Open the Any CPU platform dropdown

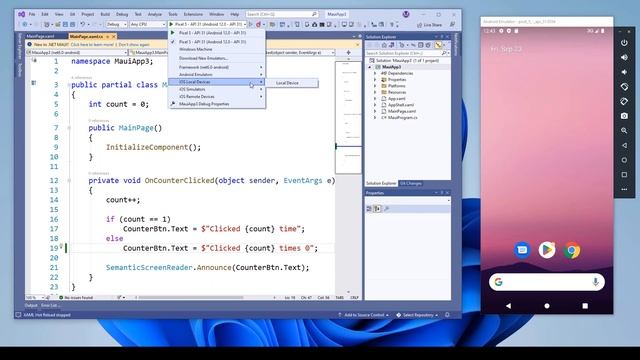click(147, 24)
